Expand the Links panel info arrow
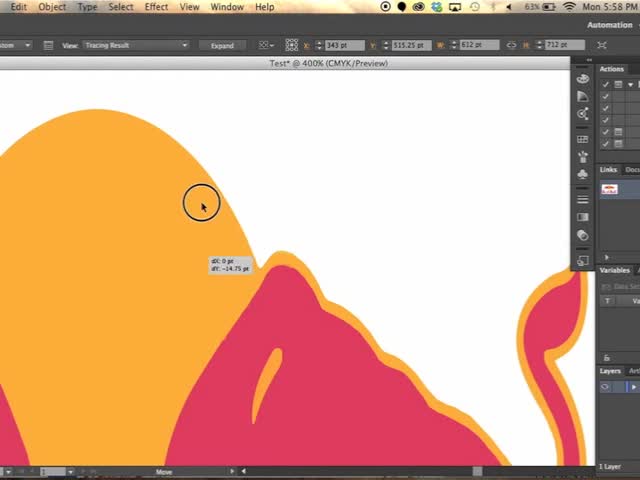 607,258
